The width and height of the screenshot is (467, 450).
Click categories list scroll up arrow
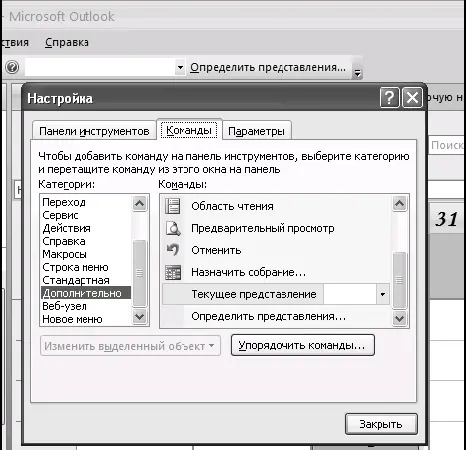pyautogui.click(x=139, y=203)
